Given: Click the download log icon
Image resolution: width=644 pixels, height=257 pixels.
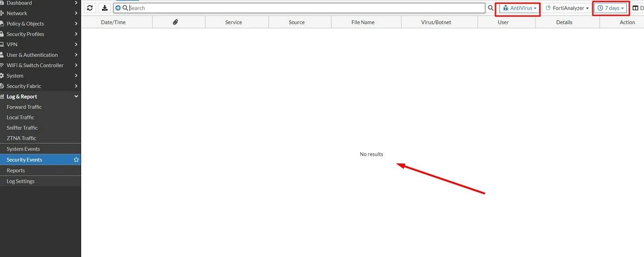Looking at the screenshot, I should pyautogui.click(x=105, y=8).
